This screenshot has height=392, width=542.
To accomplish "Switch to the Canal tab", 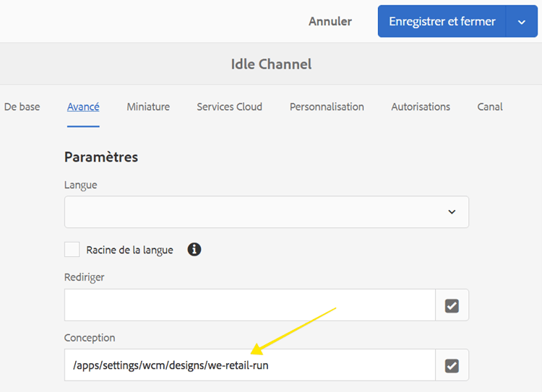I will 490,107.
